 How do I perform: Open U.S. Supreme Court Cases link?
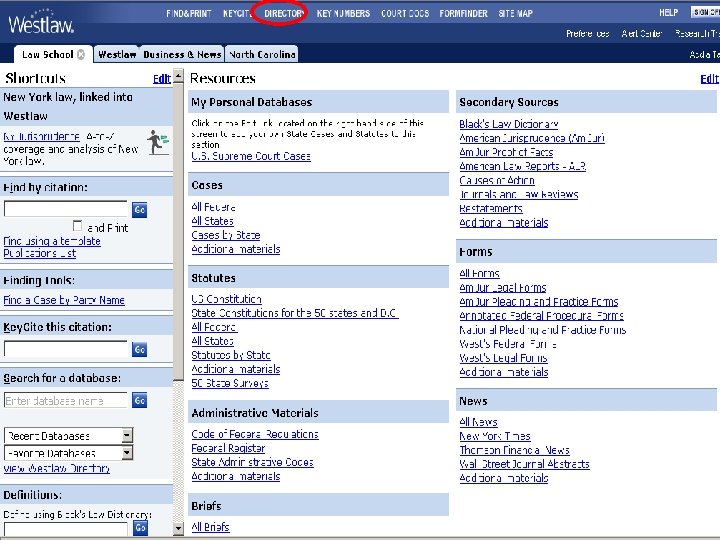click(251, 156)
